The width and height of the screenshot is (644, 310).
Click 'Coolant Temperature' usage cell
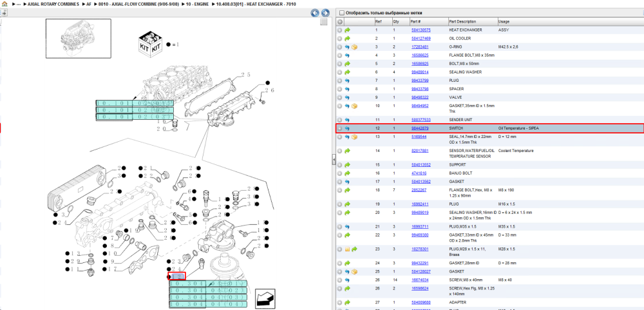(516, 151)
